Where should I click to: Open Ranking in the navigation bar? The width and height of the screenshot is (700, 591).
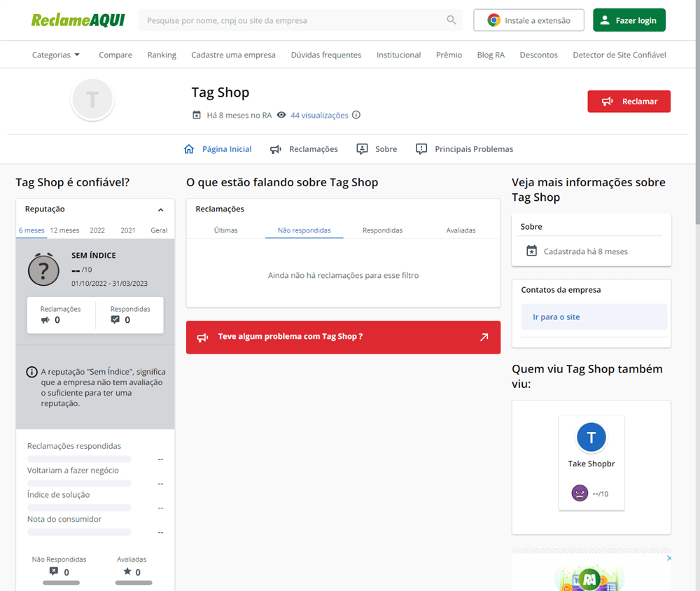[162, 55]
